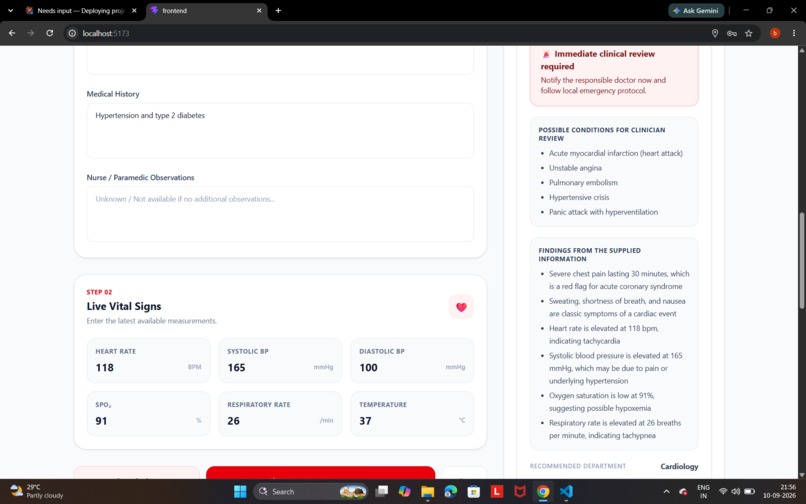Reload the localhost page
The width and height of the screenshot is (806, 504).
tap(49, 33)
